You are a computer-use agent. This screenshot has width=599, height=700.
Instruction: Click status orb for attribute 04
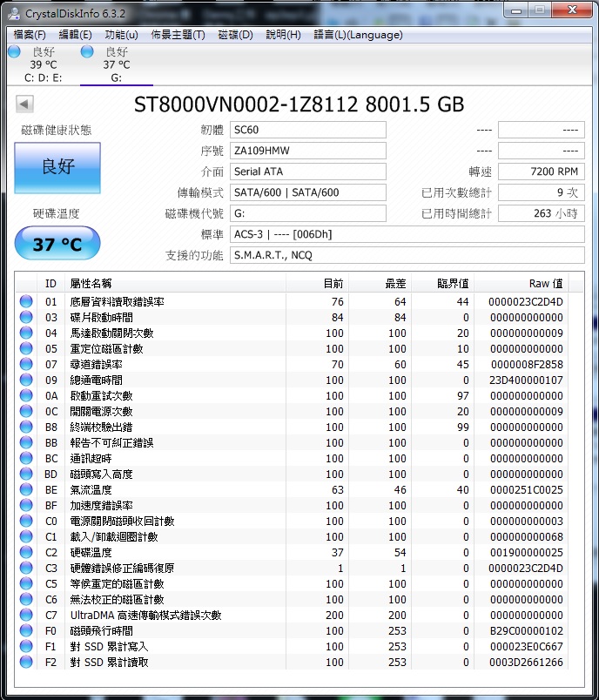(x=26, y=333)
